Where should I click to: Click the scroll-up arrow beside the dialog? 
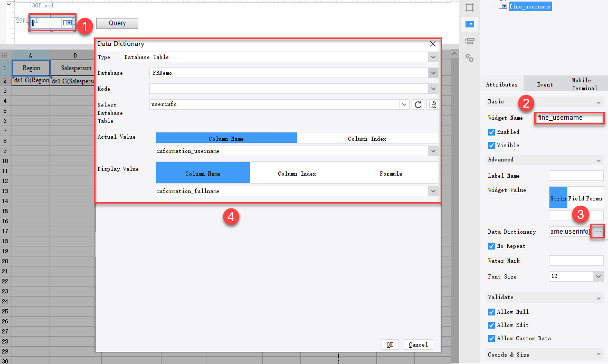pyautogui.click(x=455, y=53)
